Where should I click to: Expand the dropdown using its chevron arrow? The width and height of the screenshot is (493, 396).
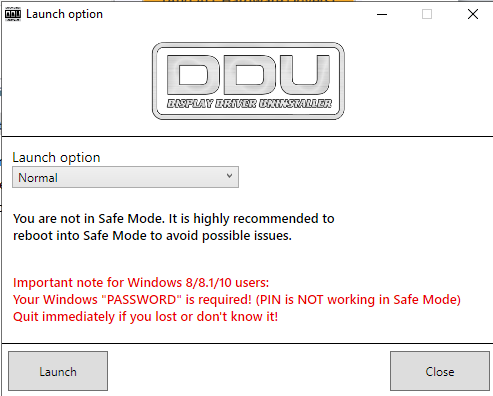[x=229, y=176]
